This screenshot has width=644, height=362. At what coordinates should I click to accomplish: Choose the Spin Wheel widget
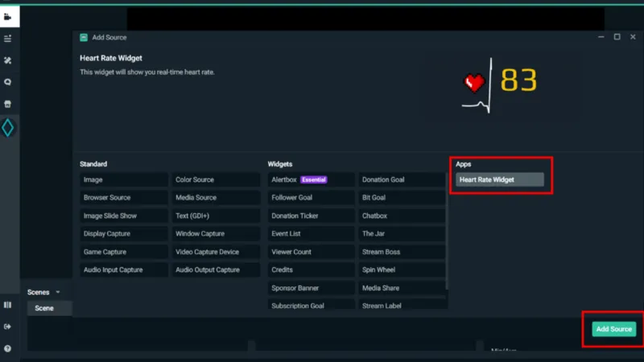[x=402, y=270]
